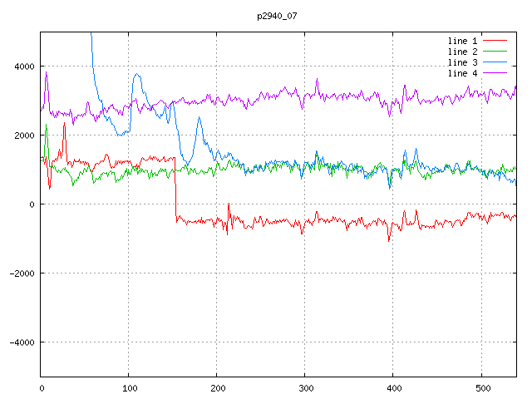Screen dimensions: 532x399
Task: Select the 'line 1' legend label
Action: (x=464, y=41)
